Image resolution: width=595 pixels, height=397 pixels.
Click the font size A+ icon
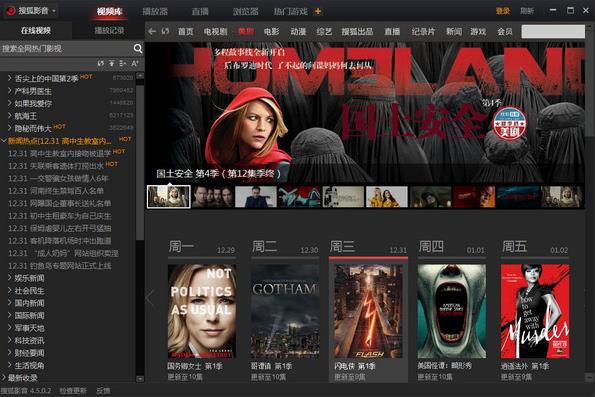(135, 63)
